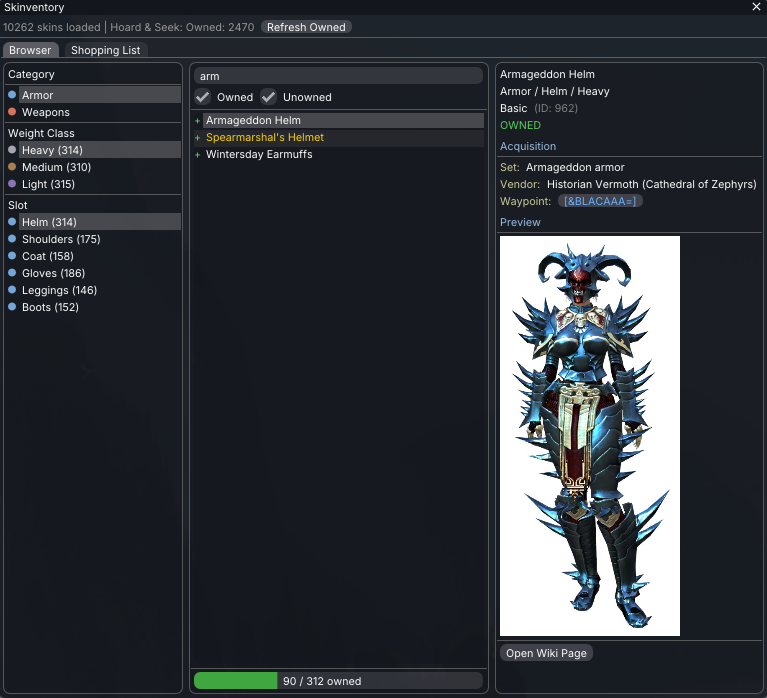Click the '10262 skins loaded' status text
The height and width of the screenshot is (698, 767).
click(x=51, y=27)
